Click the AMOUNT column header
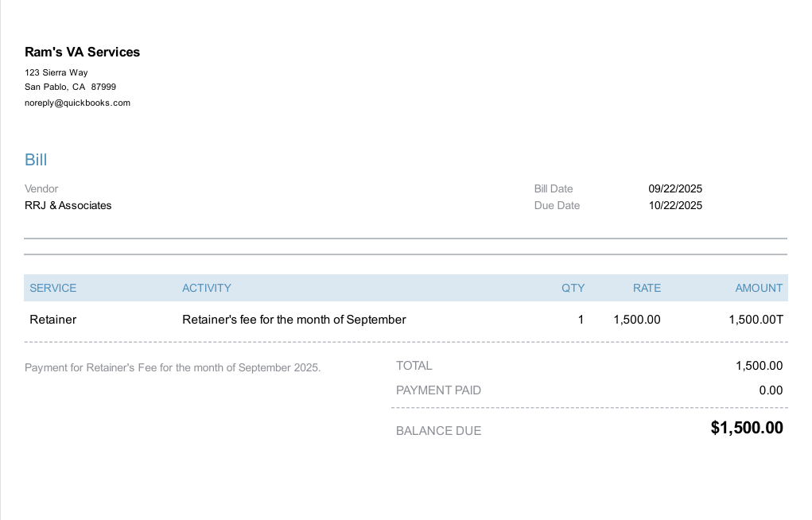Screen dimensions: 812x520 (759, 288)
